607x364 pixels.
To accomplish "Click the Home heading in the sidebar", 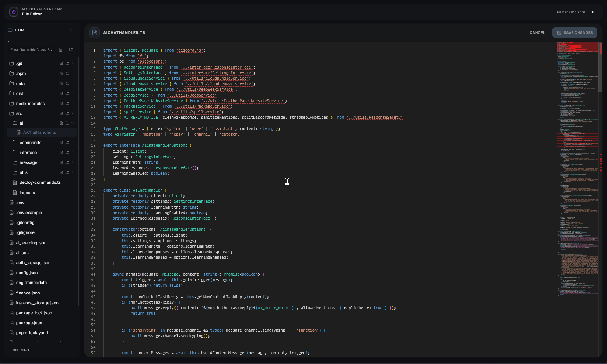I will point(21,30).
